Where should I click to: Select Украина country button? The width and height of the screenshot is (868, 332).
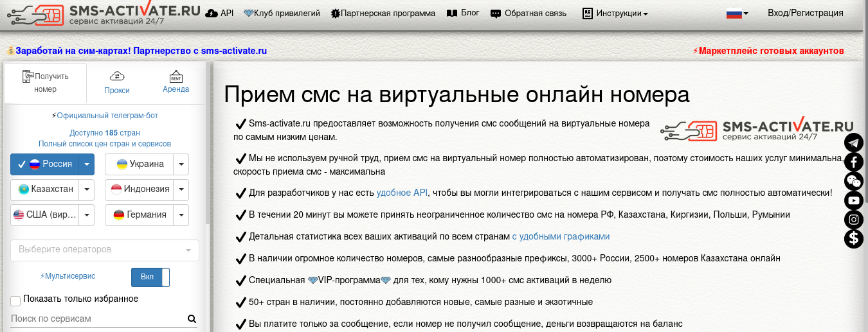click(140, 164)
